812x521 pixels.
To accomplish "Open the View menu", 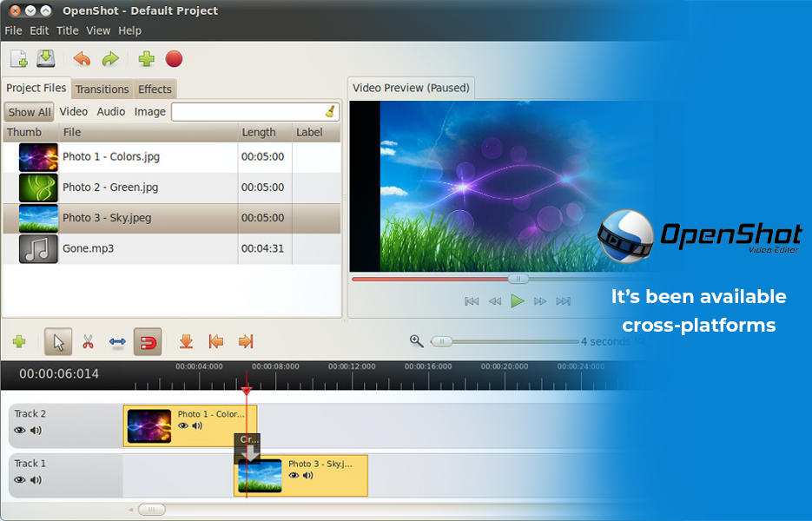I will point(98,30).
